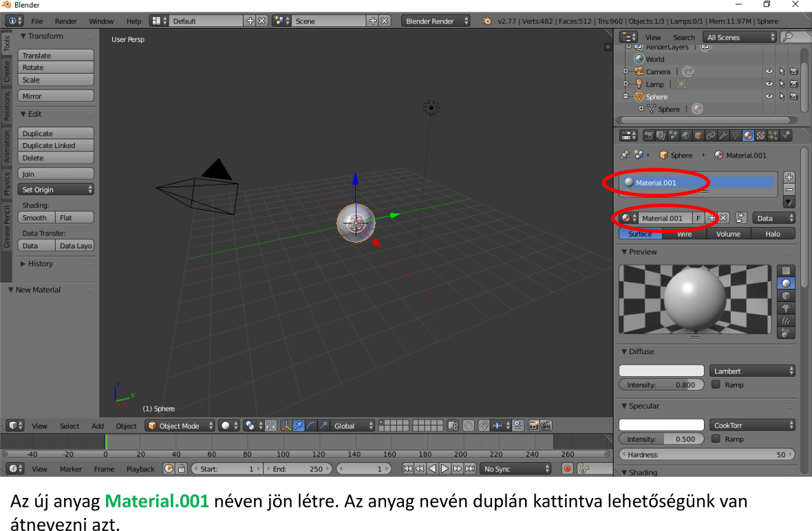The width and height of the screenshot is (812, 531).
Task: Click the material node tree icon beside Data
Action: point(740,218)
